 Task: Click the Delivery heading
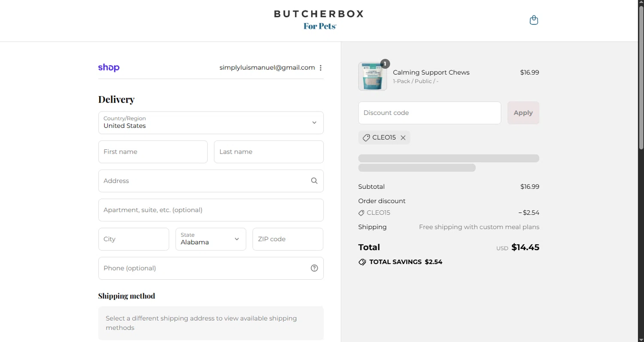tap(116, 100)
